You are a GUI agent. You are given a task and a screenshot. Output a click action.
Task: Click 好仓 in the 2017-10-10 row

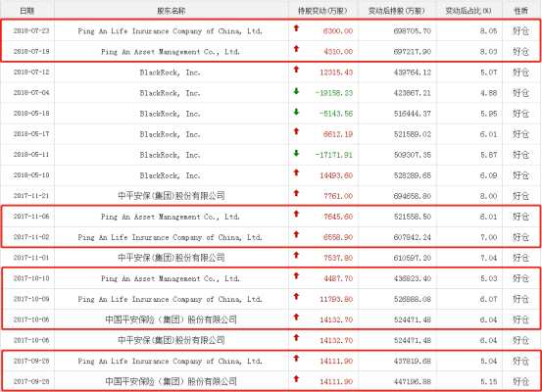point(520,278)
